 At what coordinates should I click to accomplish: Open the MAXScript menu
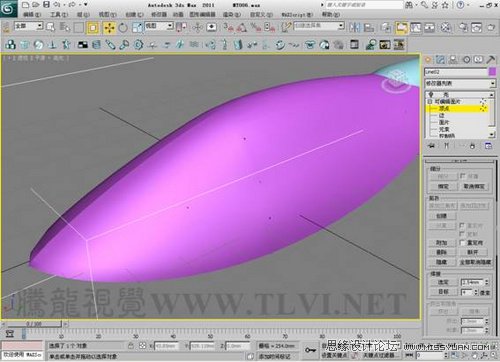[x=297, y=15]
